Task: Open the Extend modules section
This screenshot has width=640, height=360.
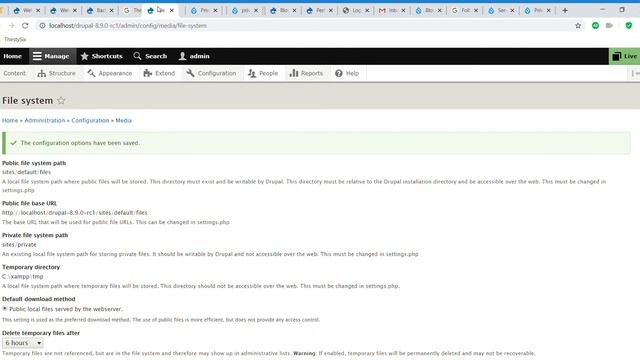Action: (159, 73)
